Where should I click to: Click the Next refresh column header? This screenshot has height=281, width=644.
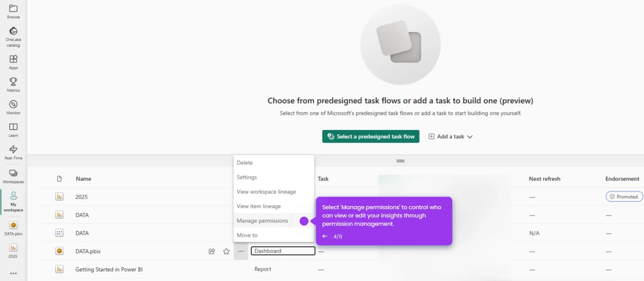(x=544, y=179)
